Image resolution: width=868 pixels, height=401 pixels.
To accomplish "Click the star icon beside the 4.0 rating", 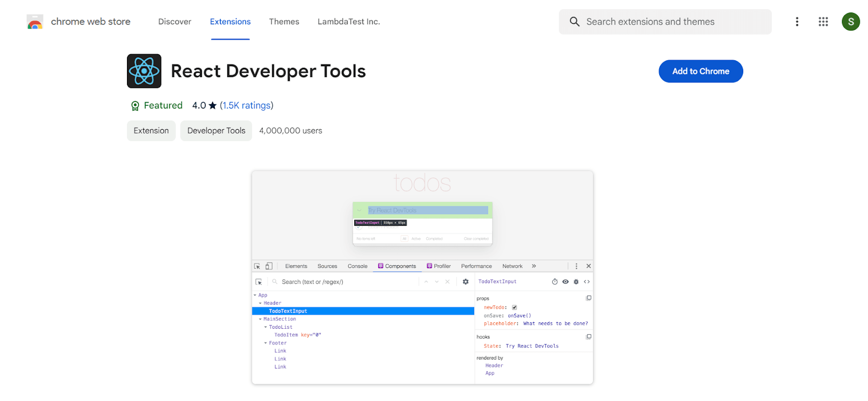I will (x=213, y=105).
